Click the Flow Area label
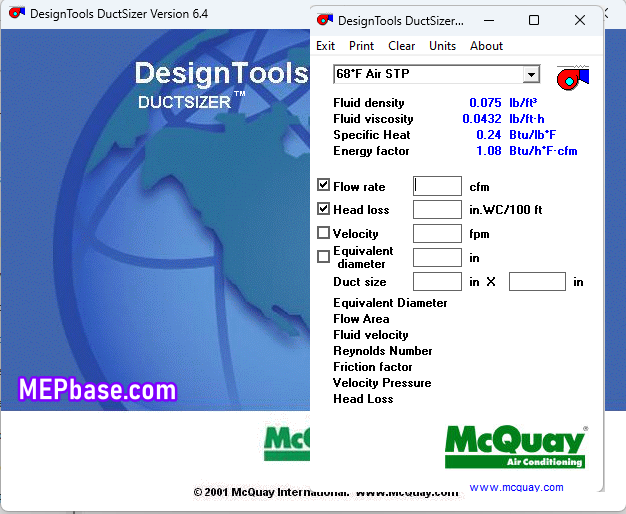Screen dimensions: 626x514 coord(361,319)
